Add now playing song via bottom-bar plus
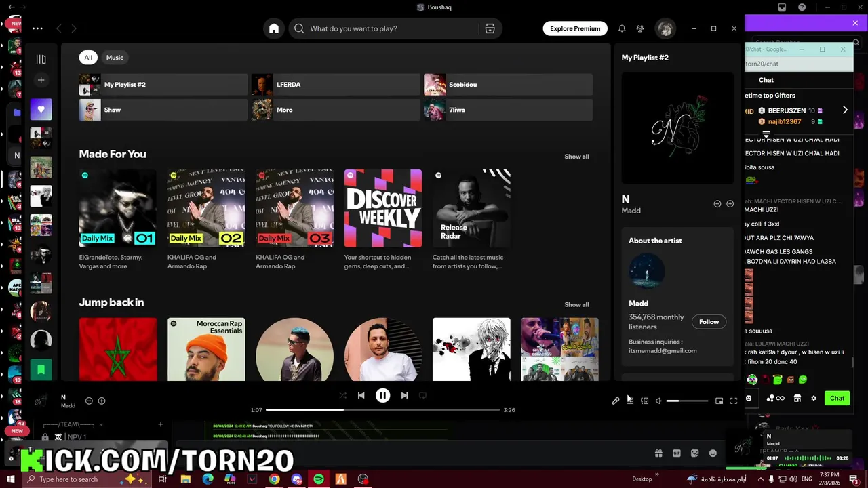This screenshot has height=488, width=868. point(102,401)
